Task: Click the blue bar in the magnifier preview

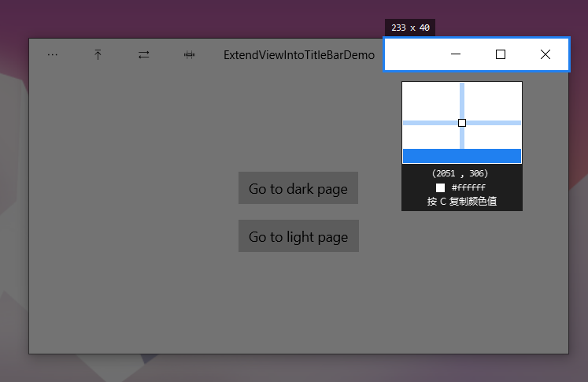Action: pyautogui.click(x=462, y=156)
